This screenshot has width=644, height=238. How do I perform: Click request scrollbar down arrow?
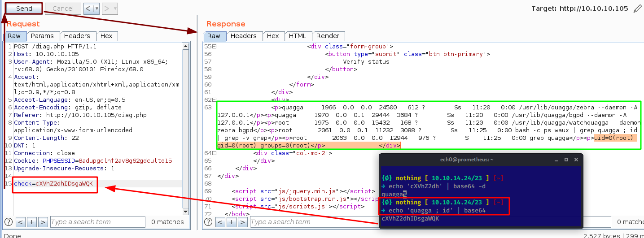[185, 211]
